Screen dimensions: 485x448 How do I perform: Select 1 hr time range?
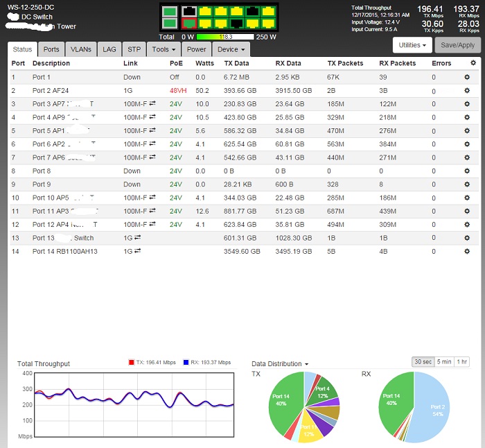(x=462, y=361)
